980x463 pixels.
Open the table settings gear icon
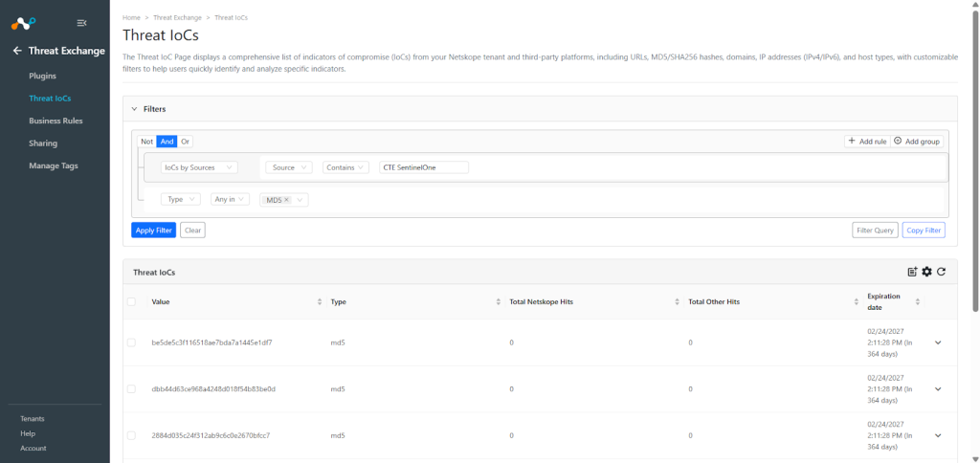(926, 272)
